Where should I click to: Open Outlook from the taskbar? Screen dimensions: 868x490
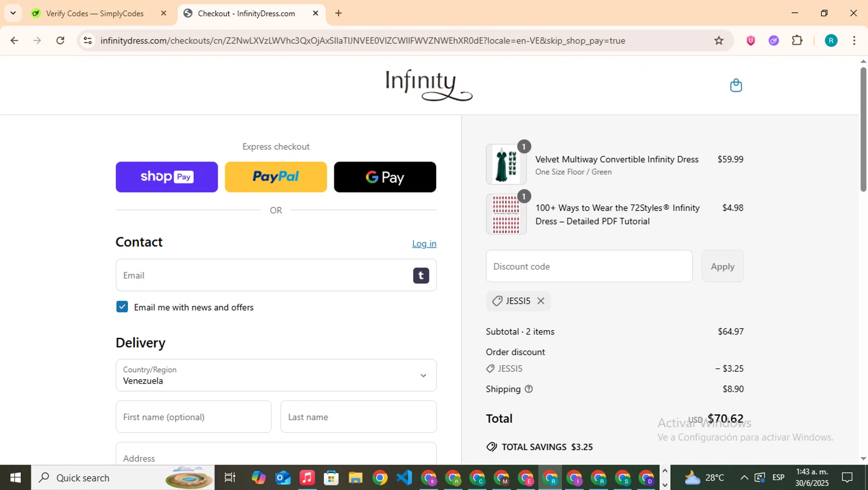283,478
